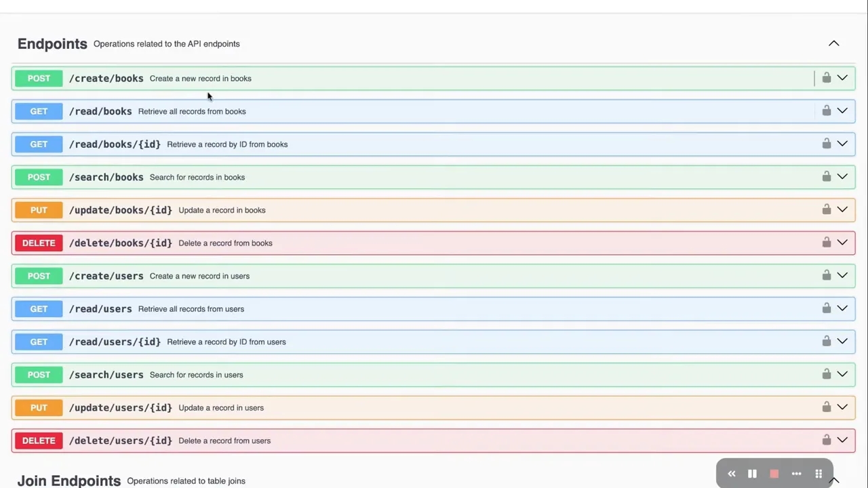Toggle the lock for POST /create/users
The height and width of the screenshot is (488, 868).
(826, 275)
